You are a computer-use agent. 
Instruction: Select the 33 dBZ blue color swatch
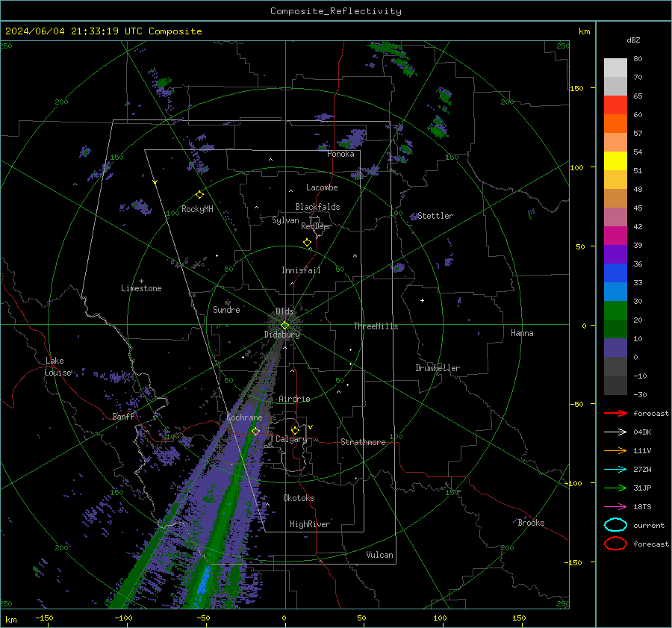pyautogui.click(x=615, y=273)
